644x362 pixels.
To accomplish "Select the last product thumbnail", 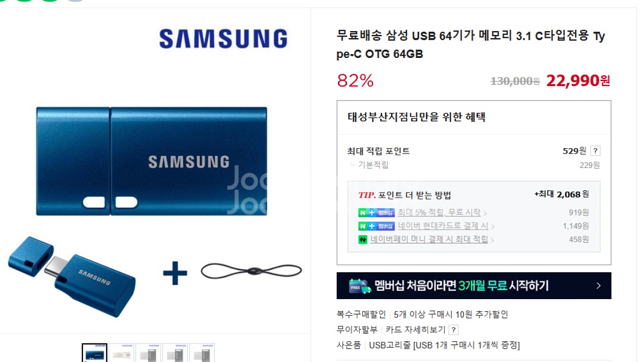I will (202, 353).
